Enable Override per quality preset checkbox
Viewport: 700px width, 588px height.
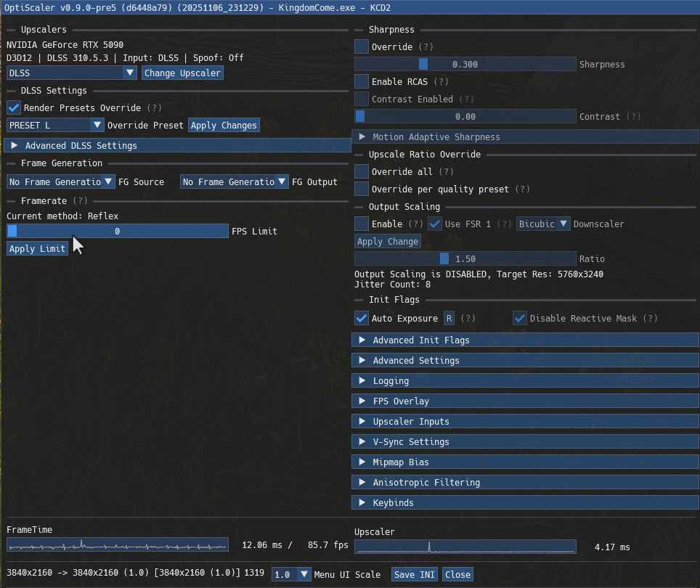point(362,189)
